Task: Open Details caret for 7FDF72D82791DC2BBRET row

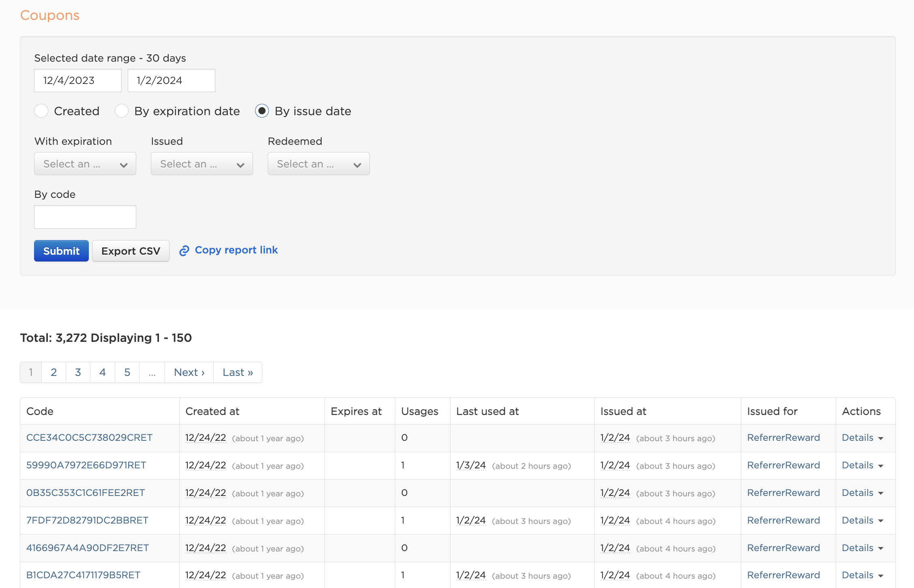Action: pos(881,521)
